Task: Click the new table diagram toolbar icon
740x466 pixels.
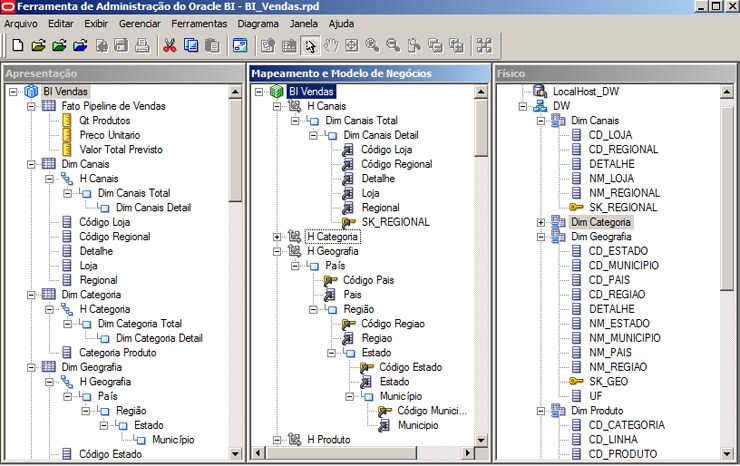Action: (x=289, y=46)
